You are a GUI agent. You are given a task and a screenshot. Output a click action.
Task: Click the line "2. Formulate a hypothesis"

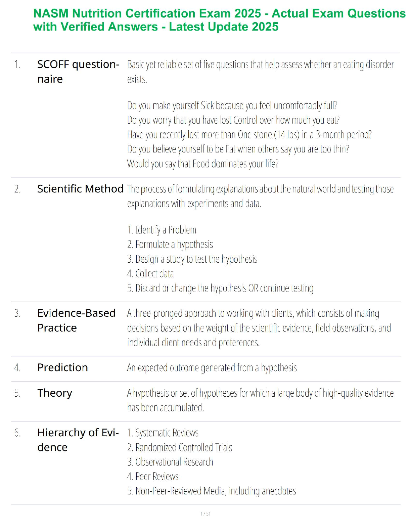click(170, 245)
